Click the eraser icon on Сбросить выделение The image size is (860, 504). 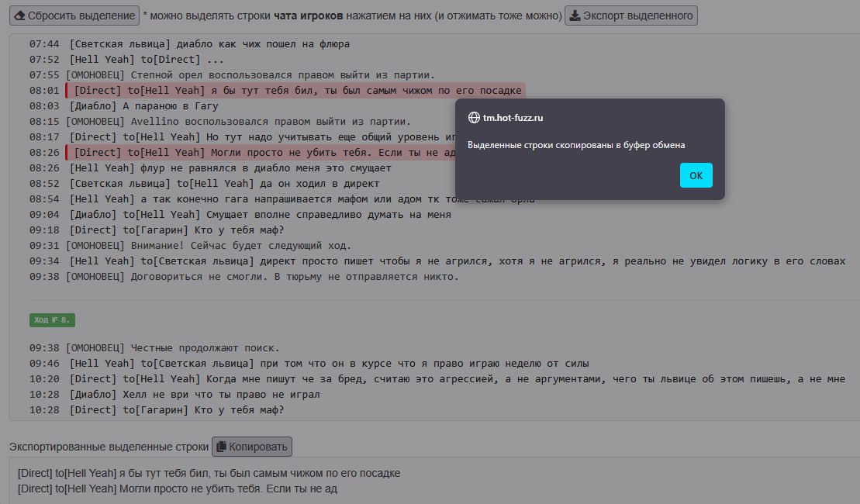[19, 16]
